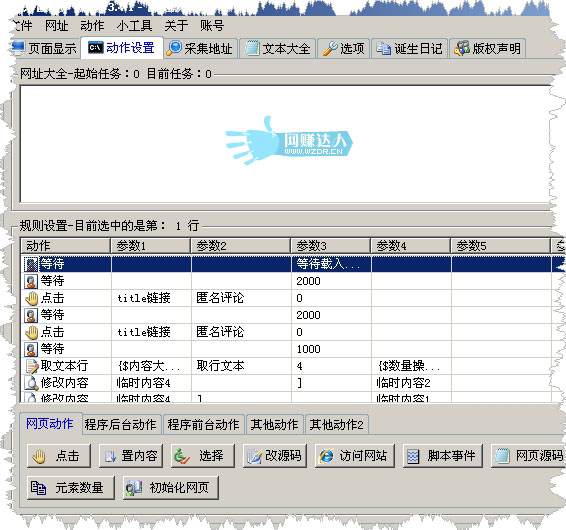Click the 临时内容2 cell
Viewport: 566px width, 530px height.
411,383
